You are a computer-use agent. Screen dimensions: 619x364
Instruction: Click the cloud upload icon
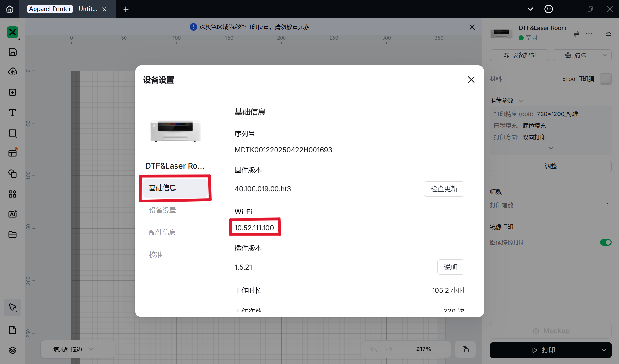point(13,71)
